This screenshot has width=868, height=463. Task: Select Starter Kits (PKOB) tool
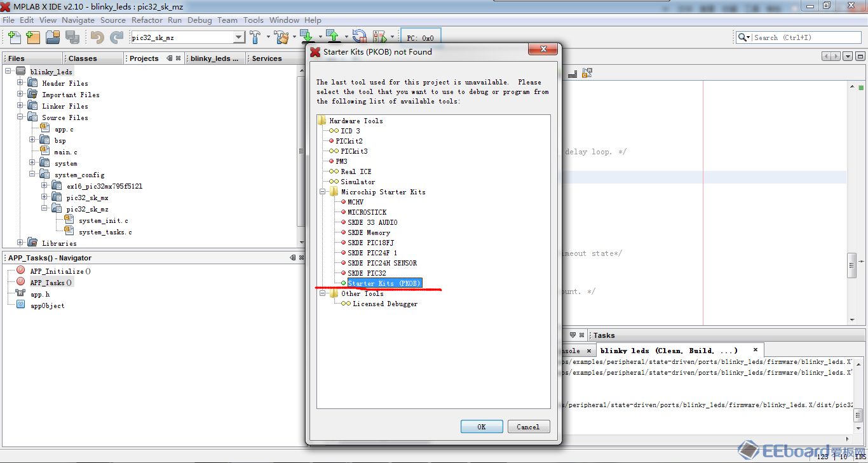pyautogui.click(x=384, y=283)
